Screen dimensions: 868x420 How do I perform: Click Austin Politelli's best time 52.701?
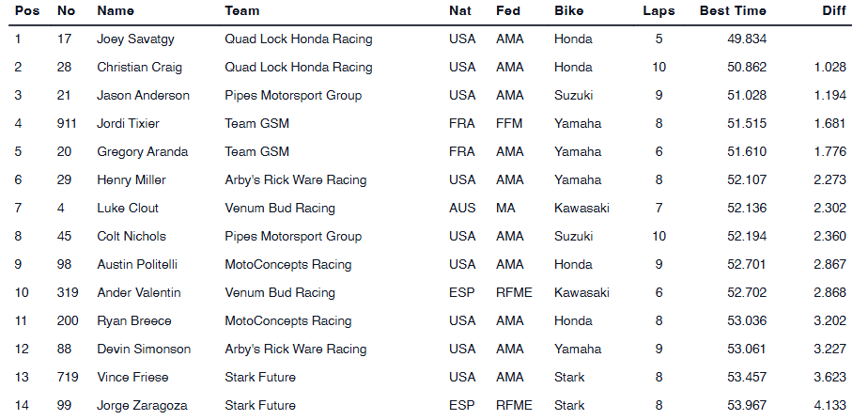(x=747, y=265)
